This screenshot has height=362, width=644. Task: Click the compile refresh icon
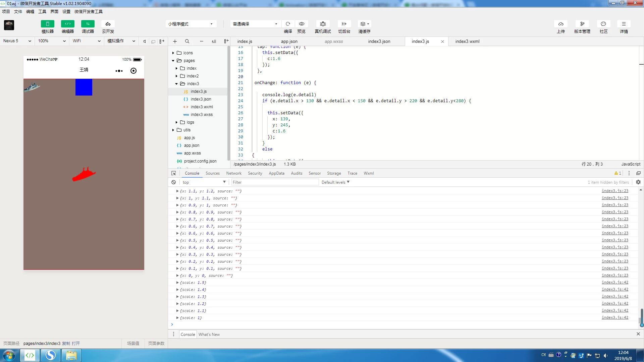[x=288, y=24]
